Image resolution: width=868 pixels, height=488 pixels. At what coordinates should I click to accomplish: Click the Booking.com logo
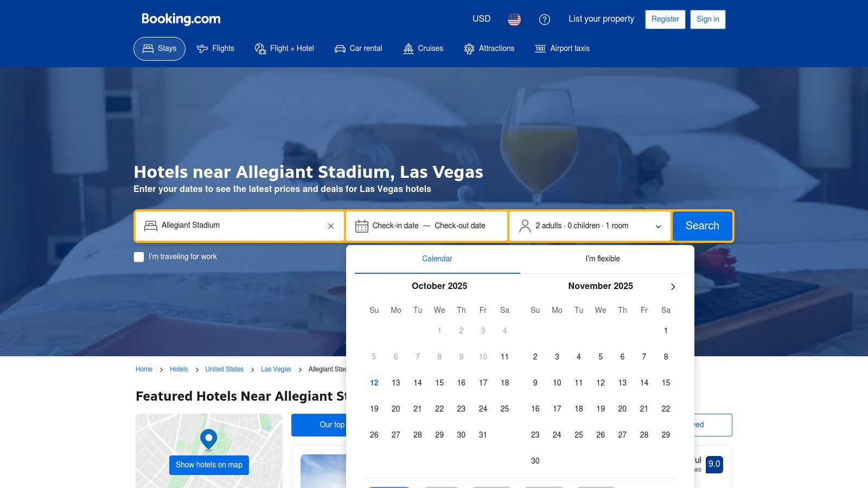click(x=181, y=19)
